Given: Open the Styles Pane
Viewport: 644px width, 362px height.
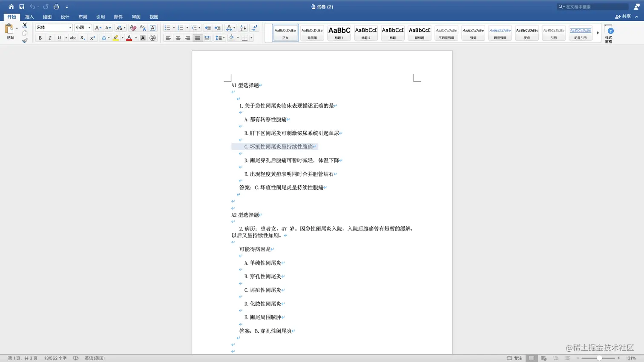Looking at the screenshot, I should 609,33.
